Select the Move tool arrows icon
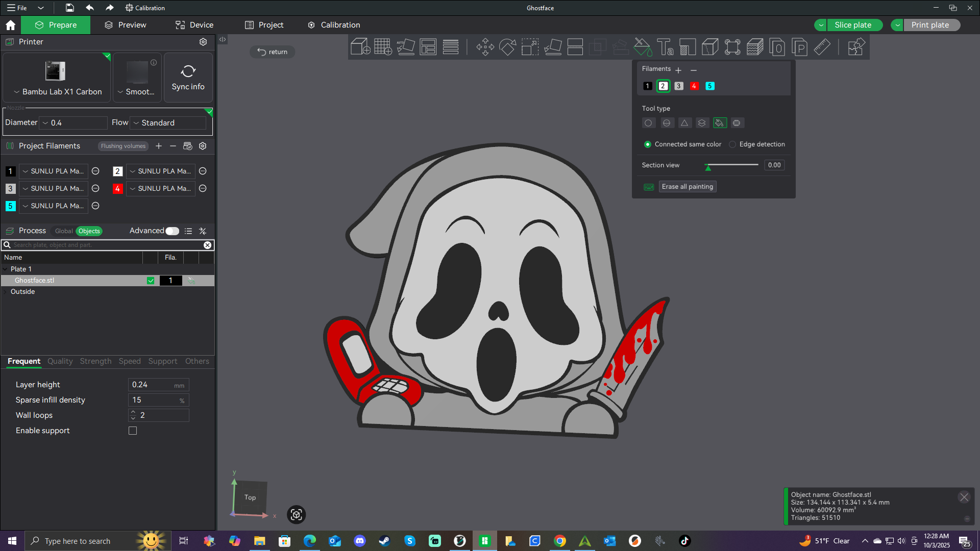The width and height of the screenshot is (980, 551). (x=485, y=47)
